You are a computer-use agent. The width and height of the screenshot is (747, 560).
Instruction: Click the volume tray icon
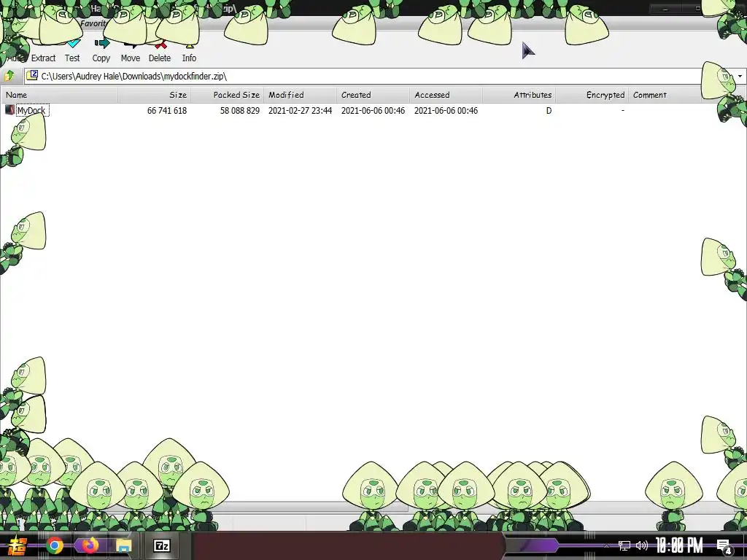click(642, 545)
